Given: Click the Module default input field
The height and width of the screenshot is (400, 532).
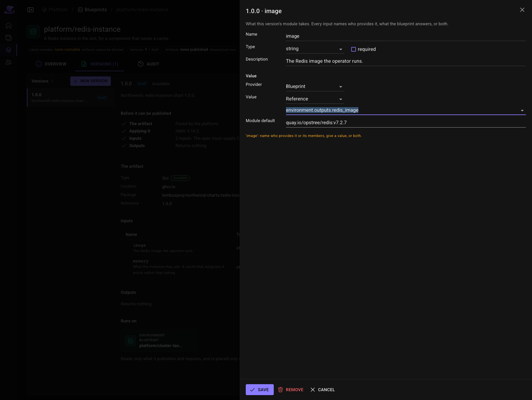Looking at the screenshot, I should [x=406, y=123].
